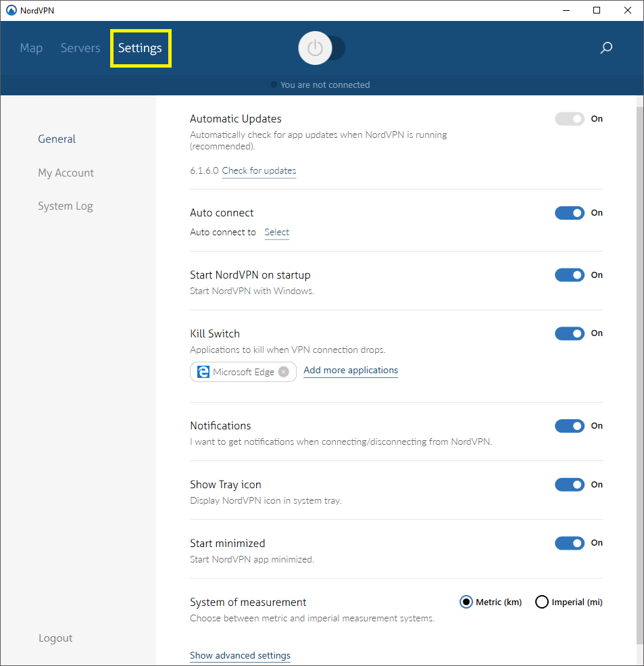
Task: Click 'System of measurement' heading
Action: [x=248, y=602]
